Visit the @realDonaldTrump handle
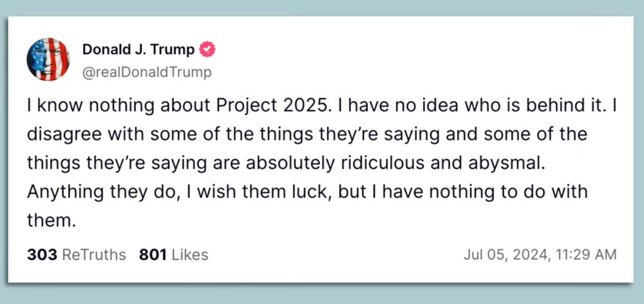Viewport: 644px width, 304px height. point(147,73)
